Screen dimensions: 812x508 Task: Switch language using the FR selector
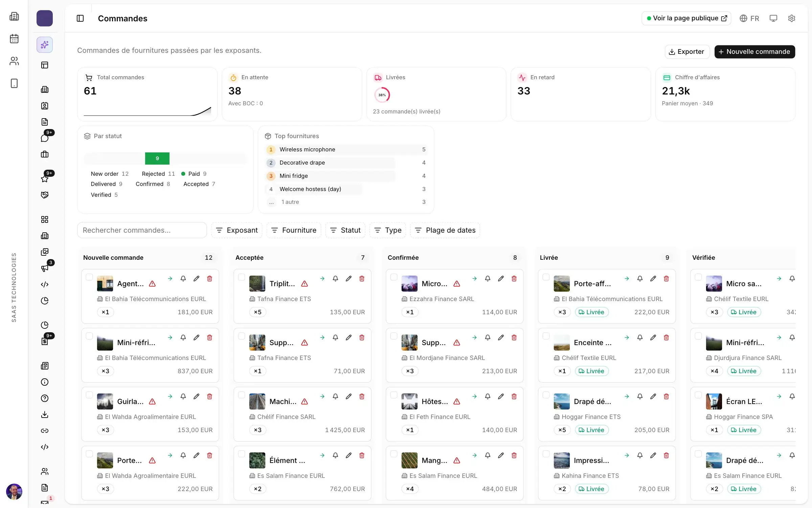[749, 18]
